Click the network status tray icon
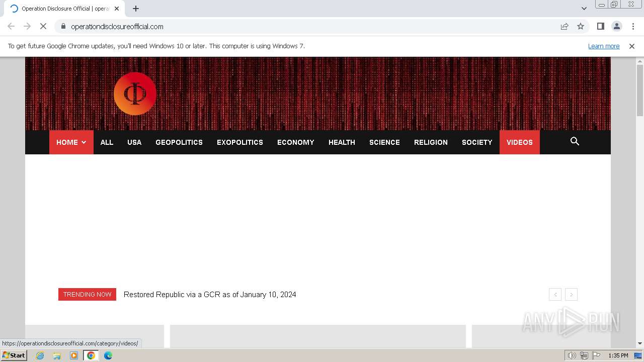The image size is (644, 362). pyautogui.click(x=584, y=355)
